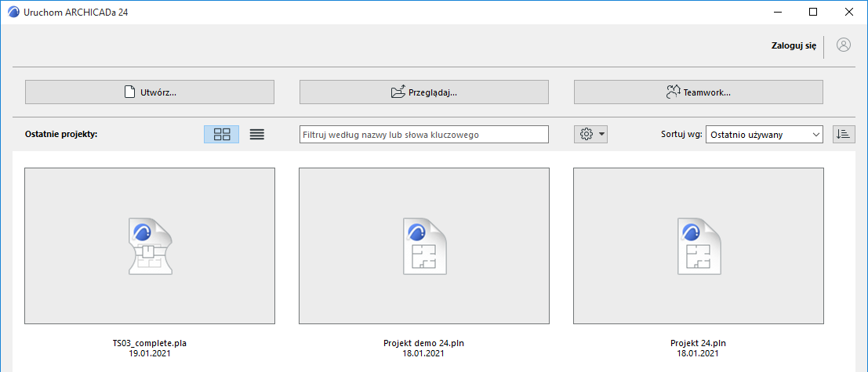This screenshot has height=372, width=868.
Task: Click the user profile avatar icon
Action: pos(844,45)
